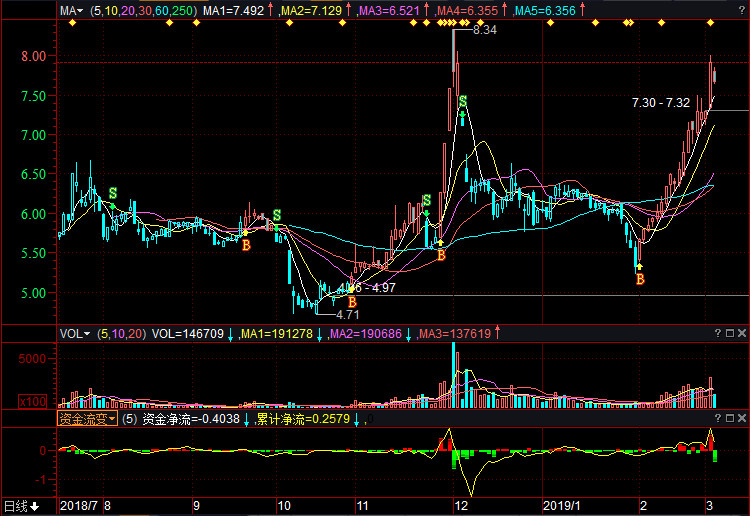This screenshot has width=750, height=516.
Task: Click the B buy marker in late September 2018
Action: click(246, 245)
